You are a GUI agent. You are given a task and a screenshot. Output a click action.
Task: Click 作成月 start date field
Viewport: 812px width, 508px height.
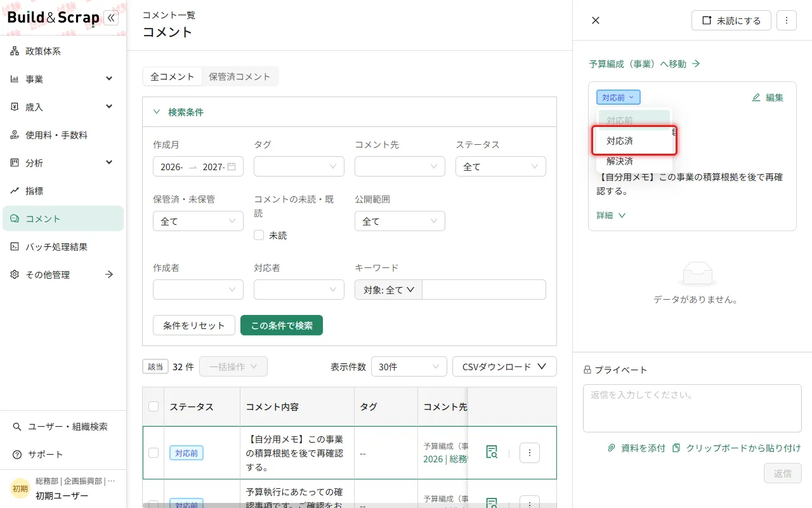click(x=172, y=167)
